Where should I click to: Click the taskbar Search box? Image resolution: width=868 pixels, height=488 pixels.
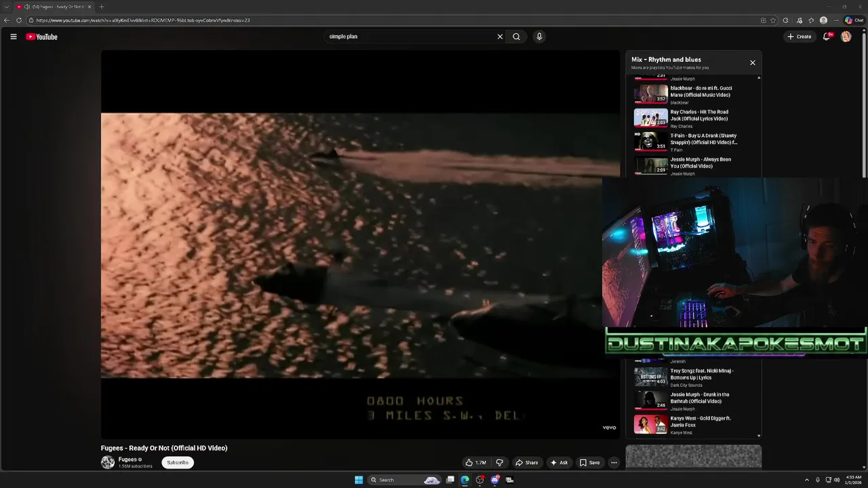[405, 480]
